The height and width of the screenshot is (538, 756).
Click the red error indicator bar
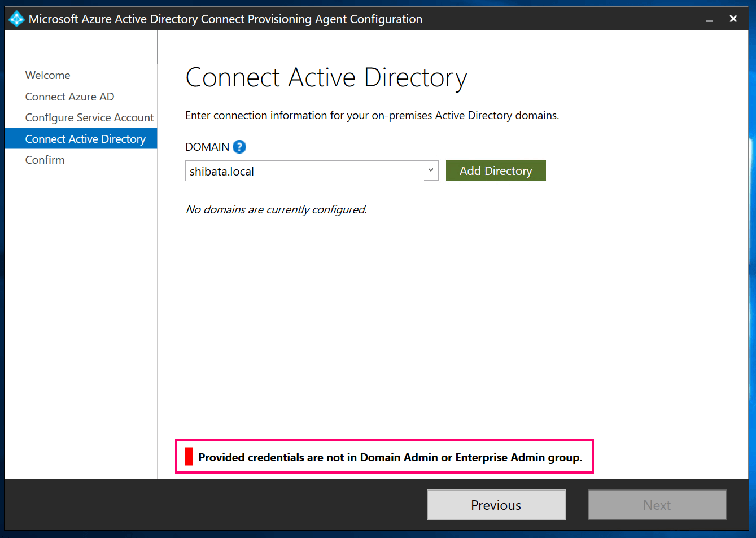[189, 457]
